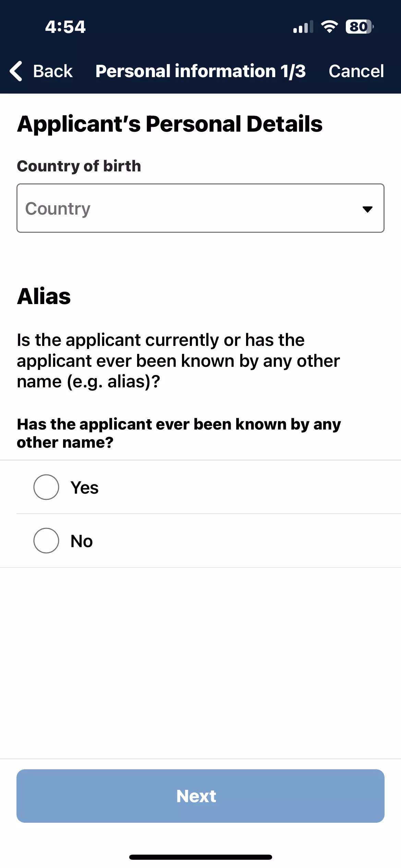Tap the Country placeholder text
This screenshot has width=401, height=868.
[58, 209]
